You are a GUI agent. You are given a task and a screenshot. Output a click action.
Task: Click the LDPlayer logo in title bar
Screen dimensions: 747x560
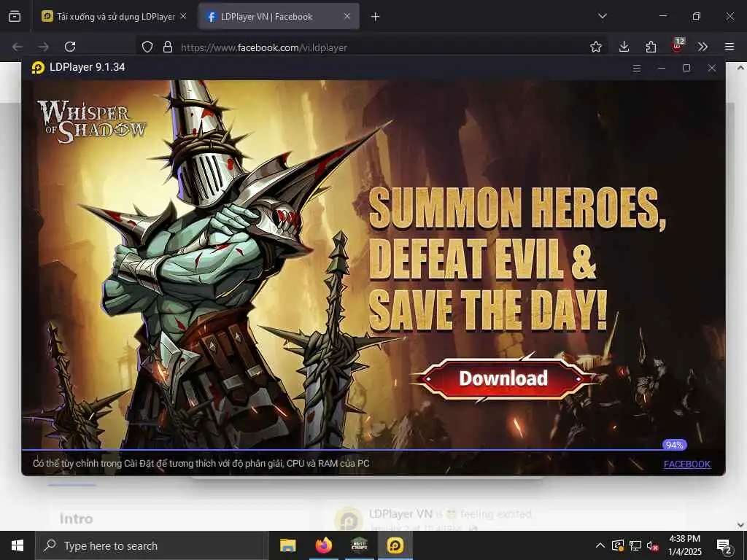[x=38, y=68]
